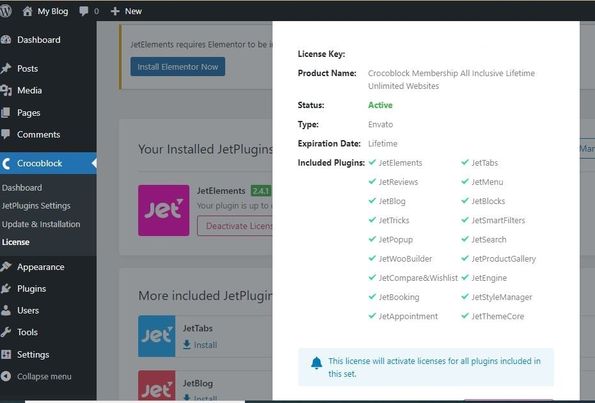The width and height of the screenshot is (595, 403).
Task: Click the Envato type value
Action: coord(381,124)
